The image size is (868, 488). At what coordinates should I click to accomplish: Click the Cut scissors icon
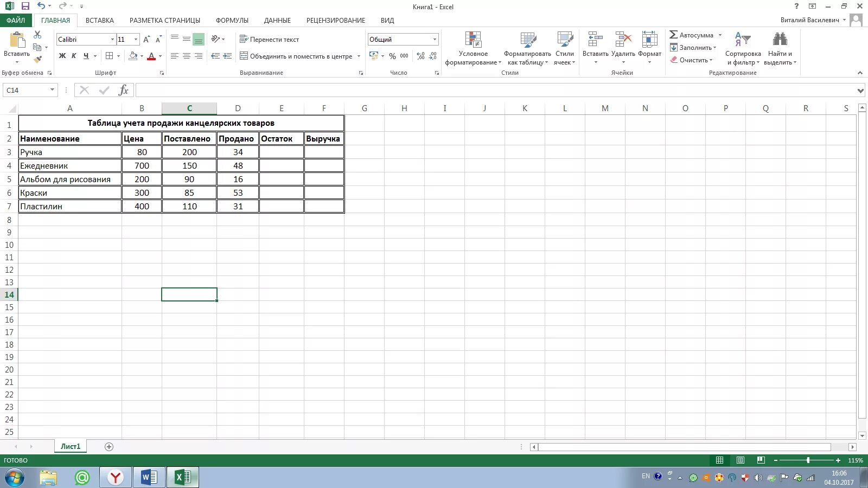(37, 35)
